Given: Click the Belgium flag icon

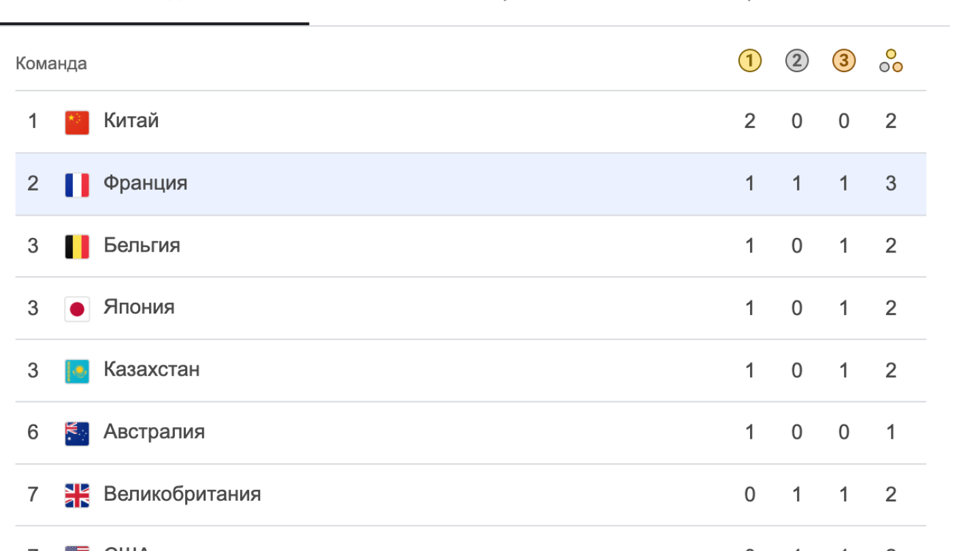Looking at the screenshot, I should pyautogui.click(x=77, y=246).
